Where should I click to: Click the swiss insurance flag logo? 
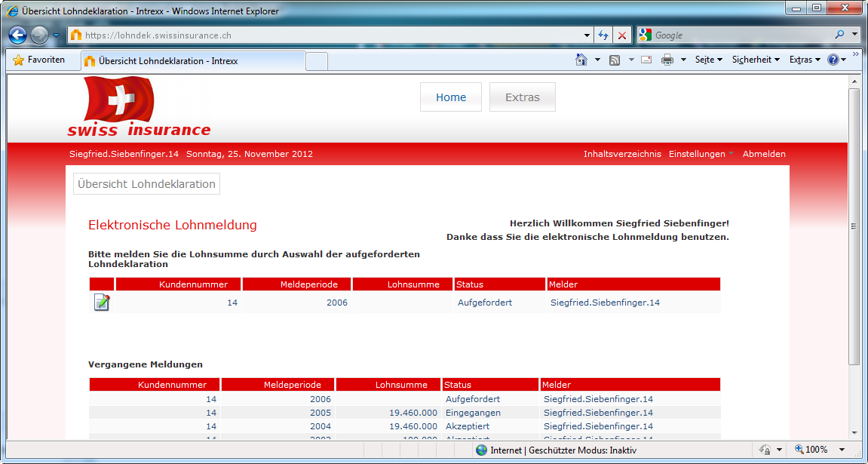(x=115, y=103)
